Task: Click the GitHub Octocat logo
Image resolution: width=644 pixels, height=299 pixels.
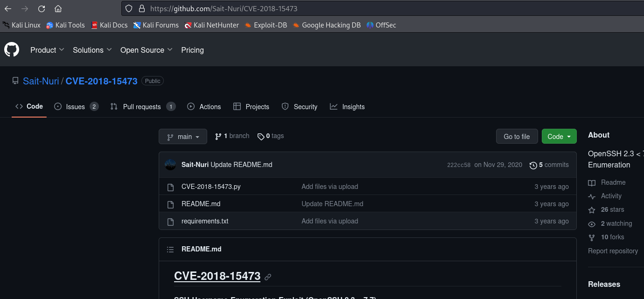Action: 12,49
